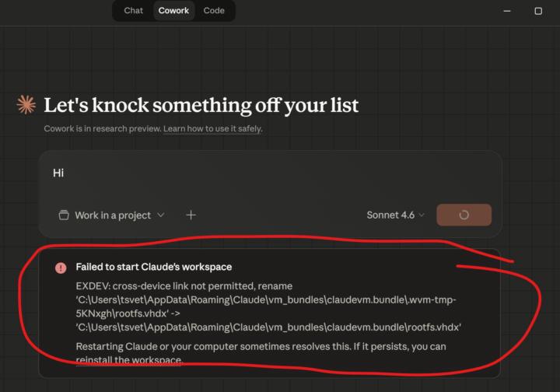Click the red error alert icon
The image size is (560, 392).
click(61, 268)
